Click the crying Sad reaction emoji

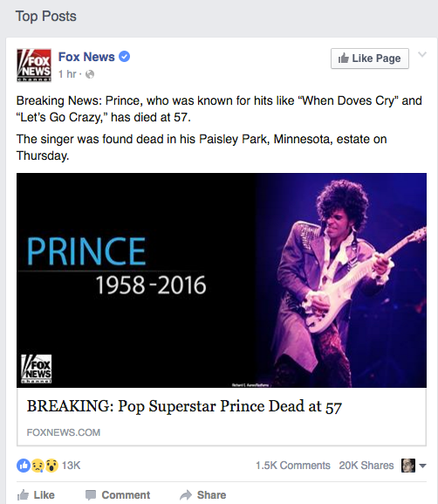pyautogui.click(x=38, y=465)
